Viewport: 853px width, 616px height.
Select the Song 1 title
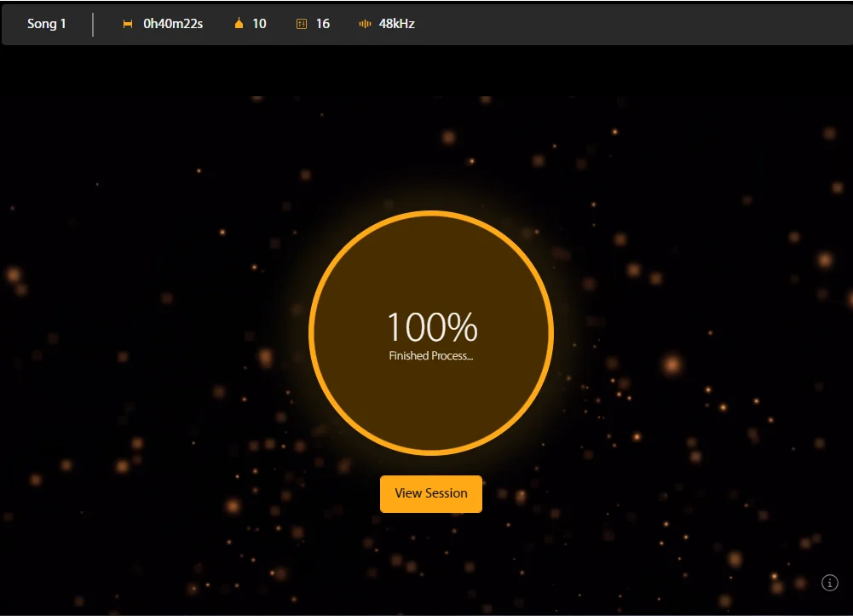point(47,24)
